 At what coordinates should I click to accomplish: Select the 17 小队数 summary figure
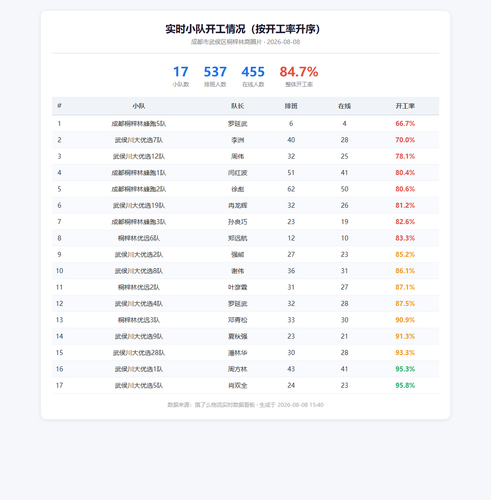click(181, 76)
